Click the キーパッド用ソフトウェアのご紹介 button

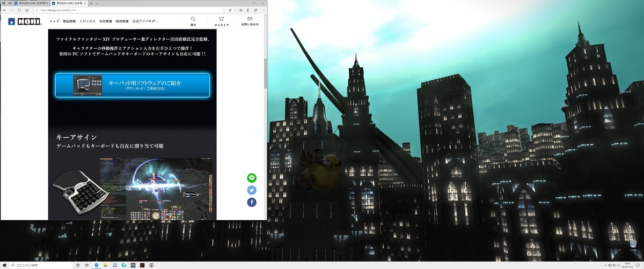(132, 85)
